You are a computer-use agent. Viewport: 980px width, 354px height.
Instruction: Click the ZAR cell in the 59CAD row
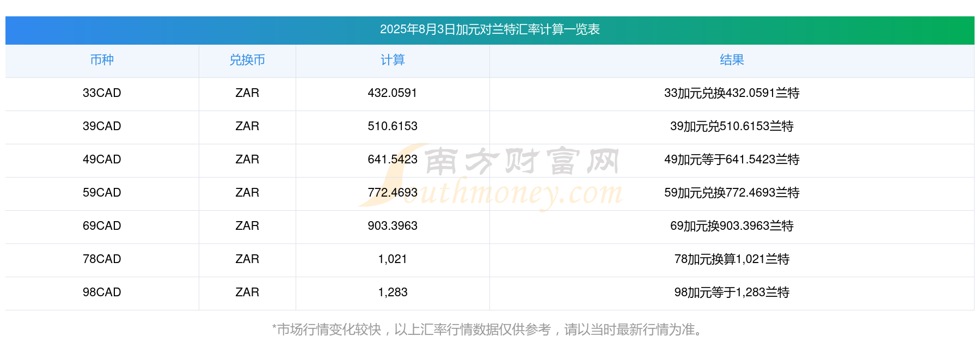(247, 193)
